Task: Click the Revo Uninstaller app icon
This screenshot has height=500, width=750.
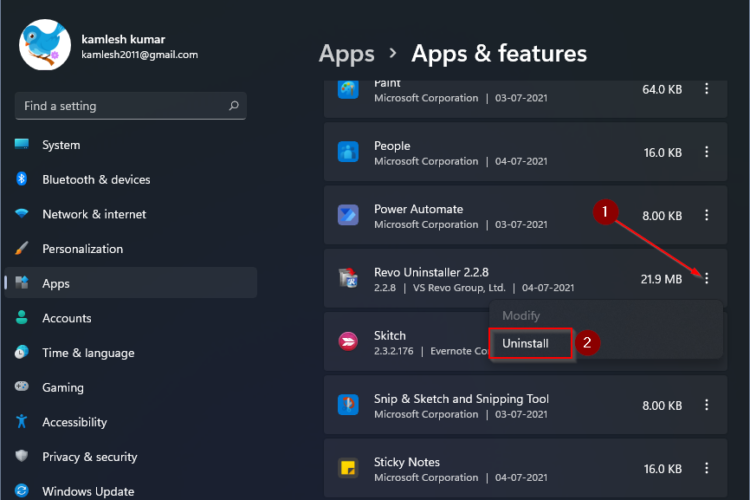Action: [x=349, y=279]
